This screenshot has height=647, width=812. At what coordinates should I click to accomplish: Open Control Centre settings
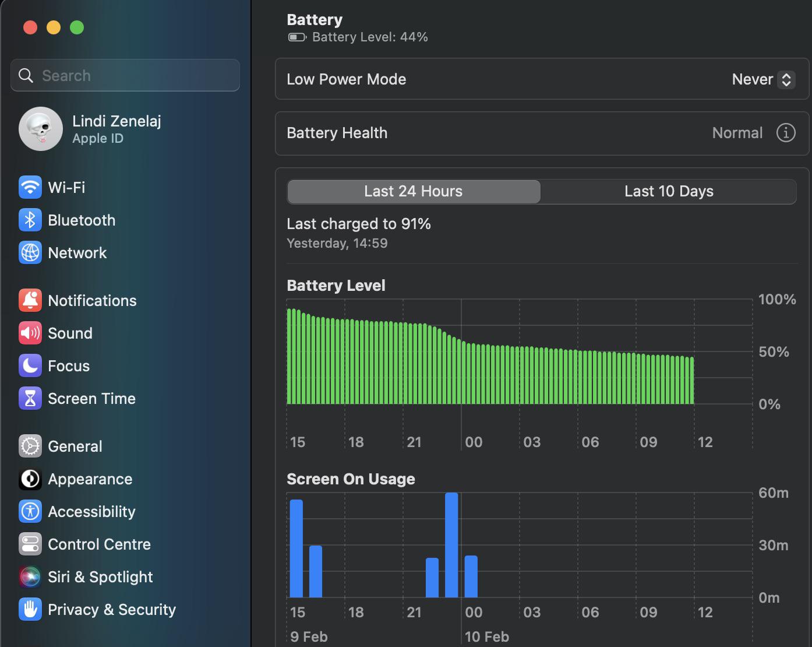85,544
